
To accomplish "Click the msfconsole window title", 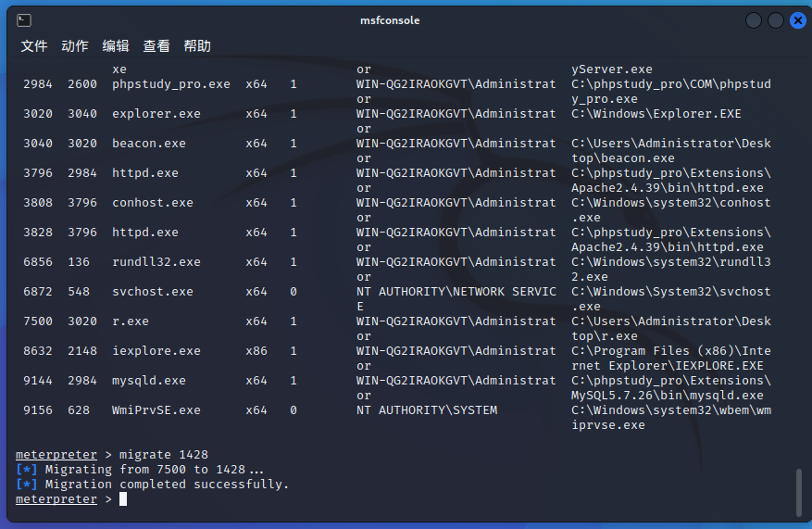I will click(x=390, y=20).
